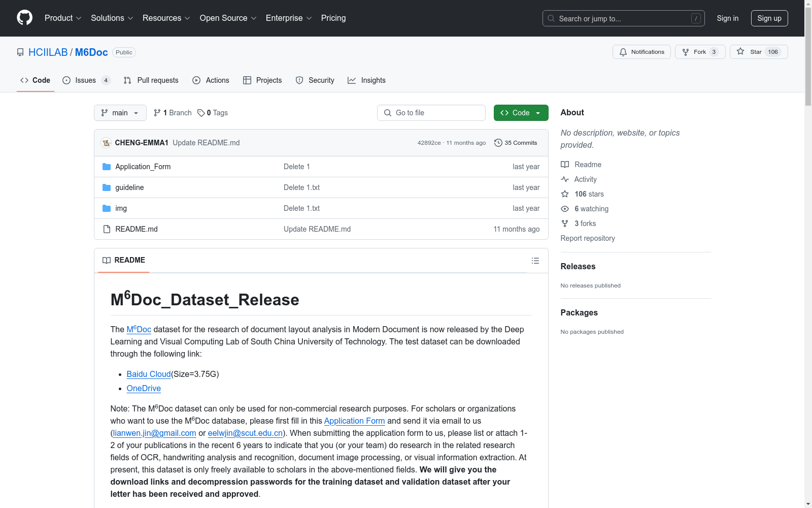Open the Application Form link in README

(x=355, y=421)
